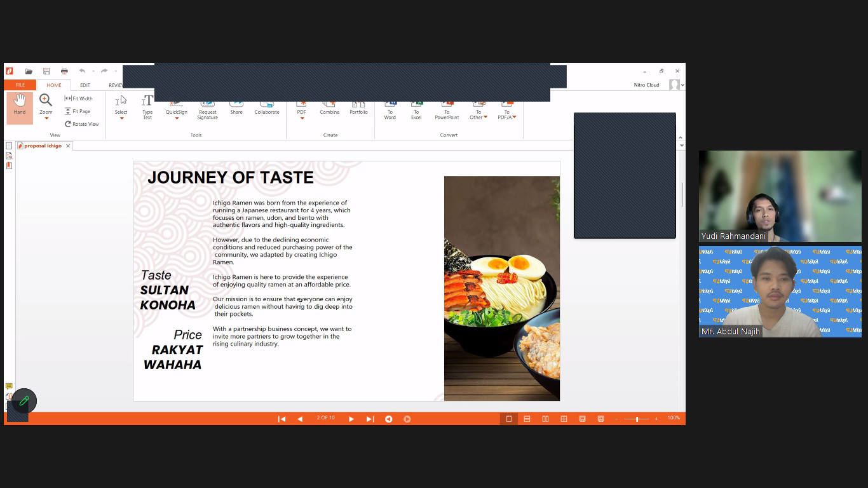Viewport: 868px width, 488px height.
Task: Open the Pages pane sidebar icon
Action: 9,146
